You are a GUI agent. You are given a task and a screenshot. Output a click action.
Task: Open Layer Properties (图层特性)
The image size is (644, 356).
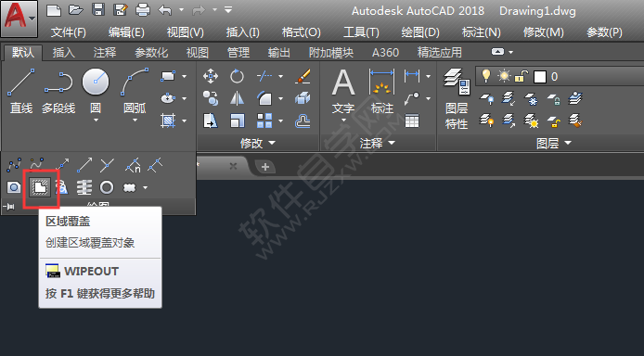(457, 98)
